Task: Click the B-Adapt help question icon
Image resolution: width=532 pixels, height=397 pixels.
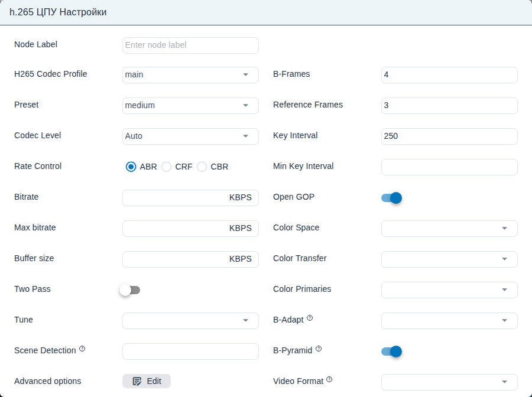Action: click(x=310, y=318)
